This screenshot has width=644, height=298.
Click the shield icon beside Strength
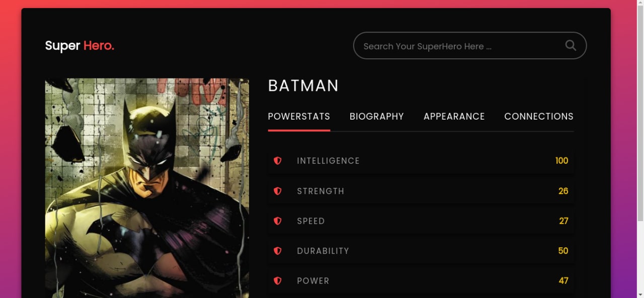tap(277, 191)
